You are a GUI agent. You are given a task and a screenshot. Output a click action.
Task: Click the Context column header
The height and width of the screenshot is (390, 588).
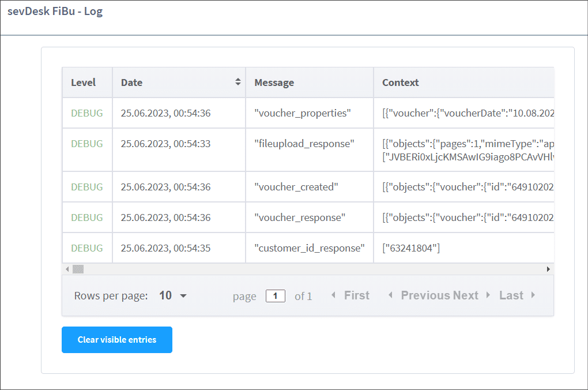click(x=464, y=82)
